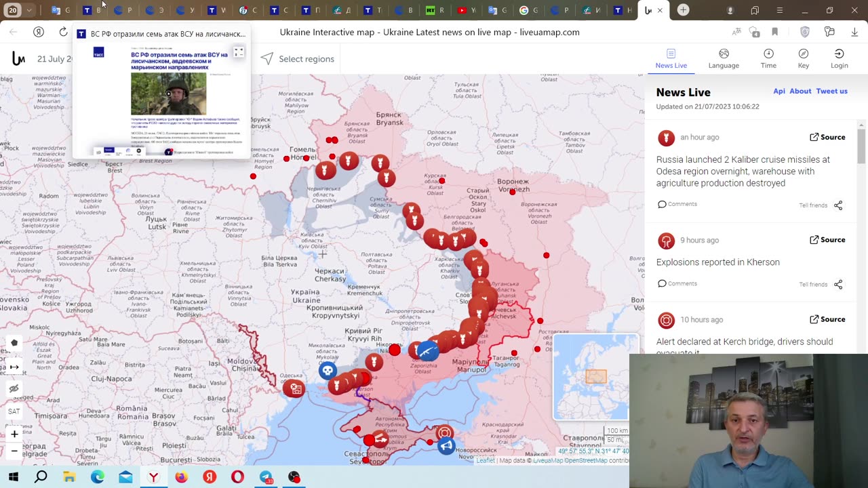868x488 pixels.
Task: Switch to the YouTube browser tab
Action: (x=466, y=10)
